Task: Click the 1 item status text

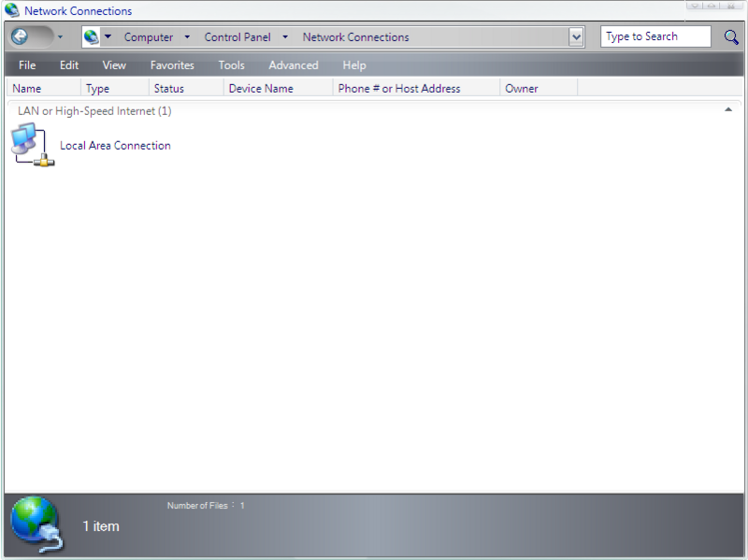Action: [x=101, y=526]
